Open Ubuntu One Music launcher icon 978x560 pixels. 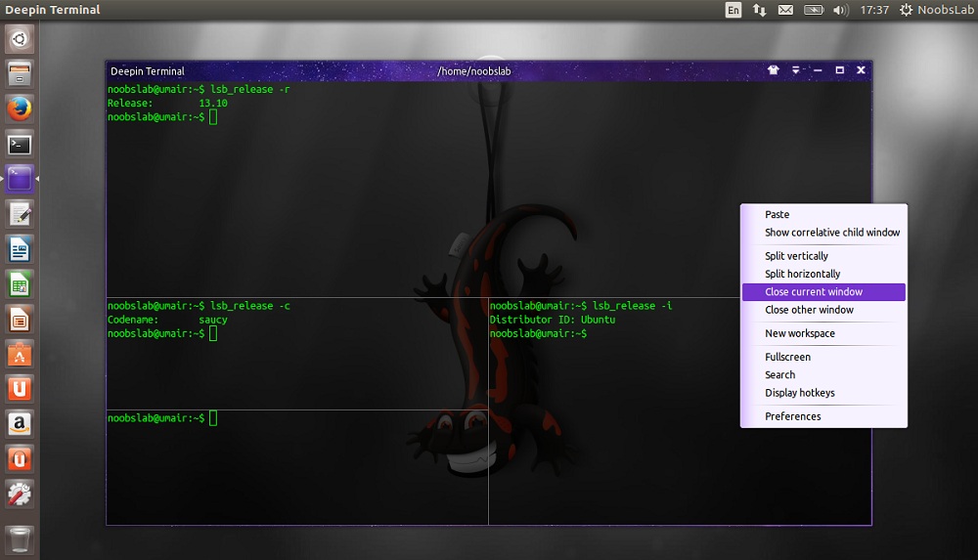point(20,459)
